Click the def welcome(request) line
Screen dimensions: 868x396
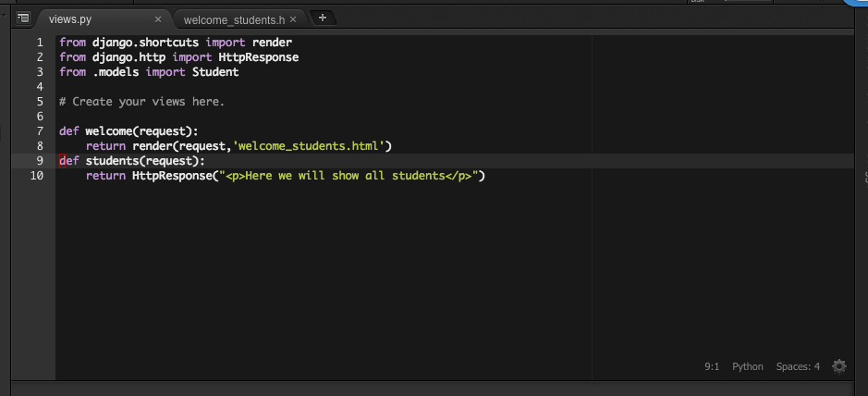pos(128,131)
